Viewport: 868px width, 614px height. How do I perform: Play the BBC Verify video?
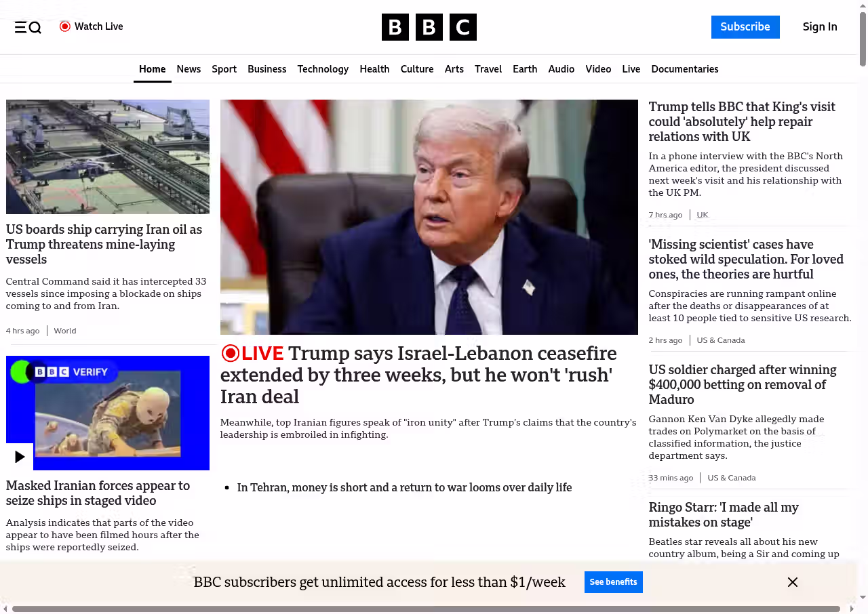coord(20,457)
